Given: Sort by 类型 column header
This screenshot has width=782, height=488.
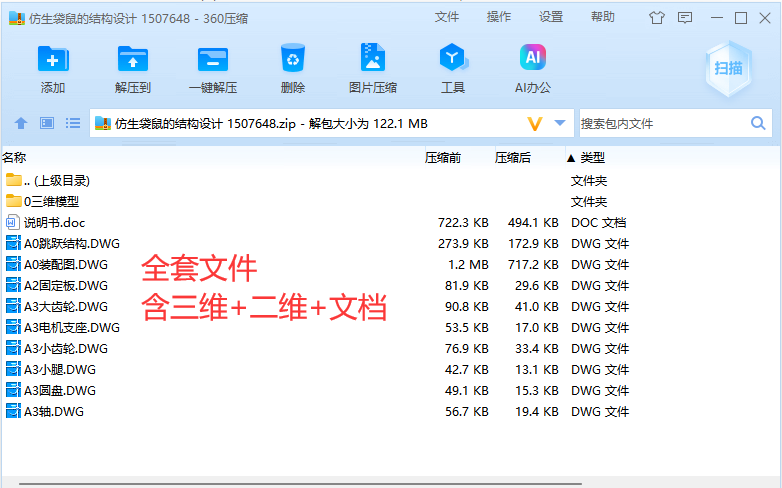Looking at the screenshot, I should pos(592,158).
